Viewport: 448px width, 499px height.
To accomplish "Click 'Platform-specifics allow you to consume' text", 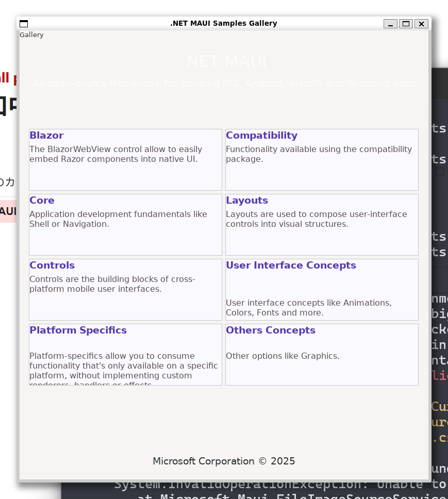I will click(x=123, y=368).
